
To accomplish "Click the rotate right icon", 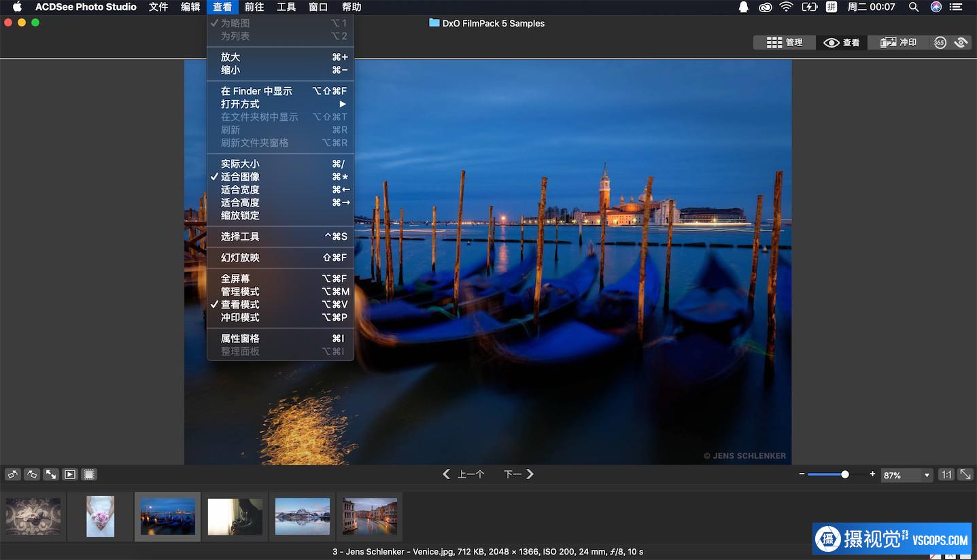I will tap(32, 474).
